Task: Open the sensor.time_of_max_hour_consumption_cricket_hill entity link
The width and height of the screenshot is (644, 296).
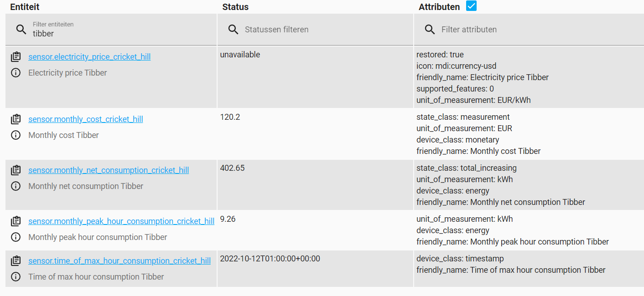Action: point(119,260)
